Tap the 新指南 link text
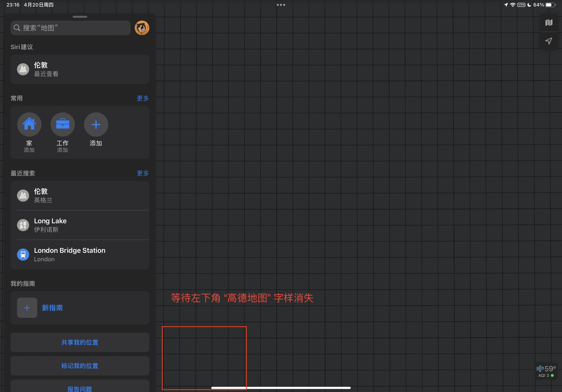 pyautogui.click(x=52, y=308)
